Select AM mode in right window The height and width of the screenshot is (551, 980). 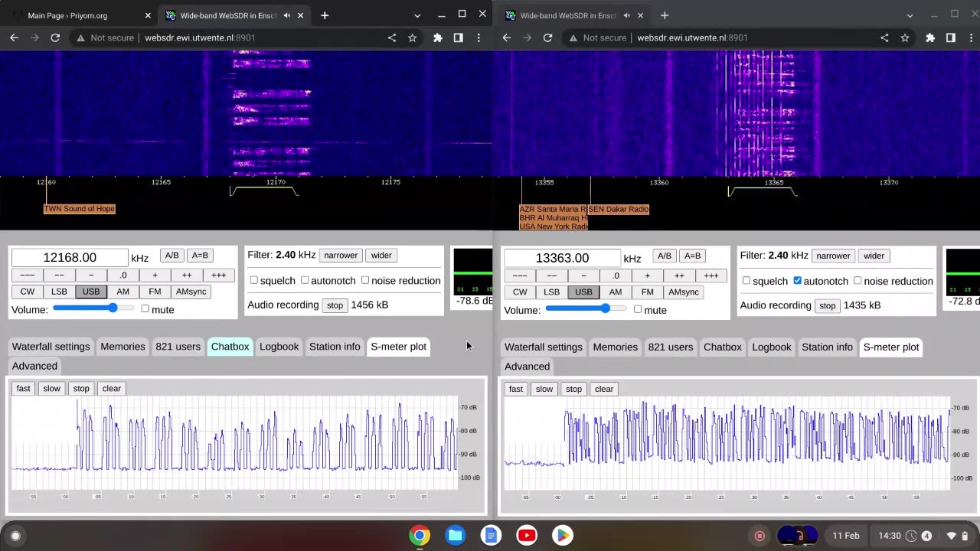point(616,292)
